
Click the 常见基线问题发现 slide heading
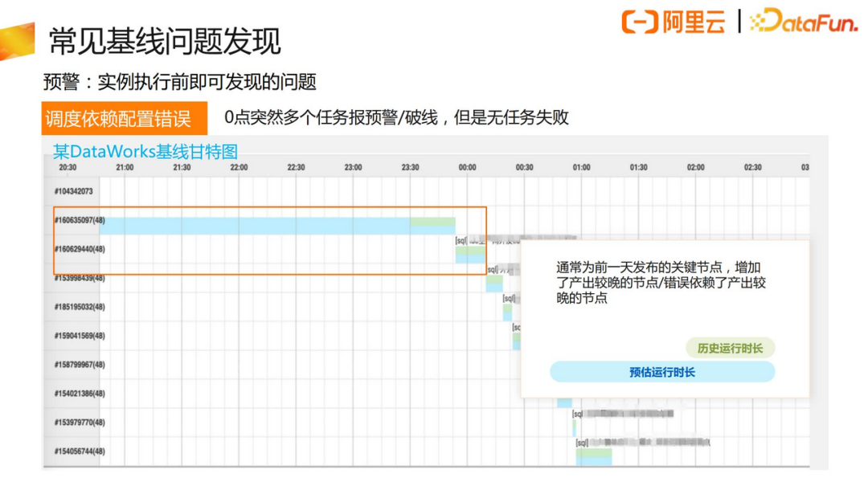[x=165, y=40]
